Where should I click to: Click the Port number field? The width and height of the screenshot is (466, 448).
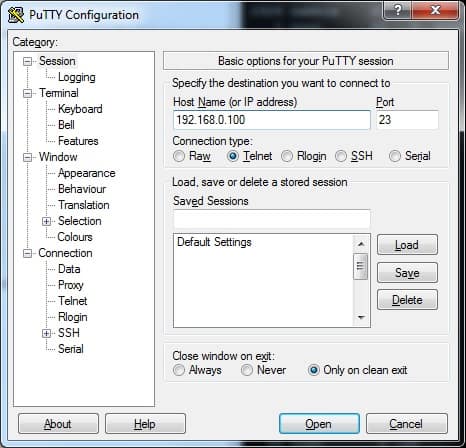point(407,120)
